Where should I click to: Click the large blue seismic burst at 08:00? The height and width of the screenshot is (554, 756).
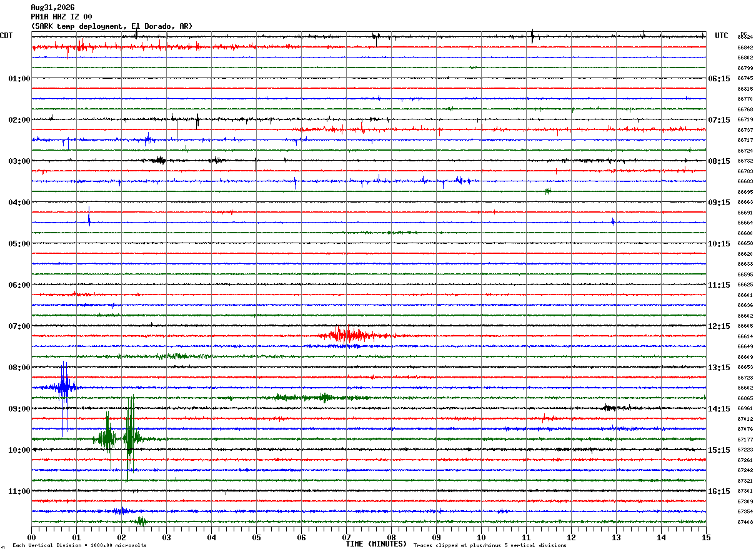[x=64, y=388]
